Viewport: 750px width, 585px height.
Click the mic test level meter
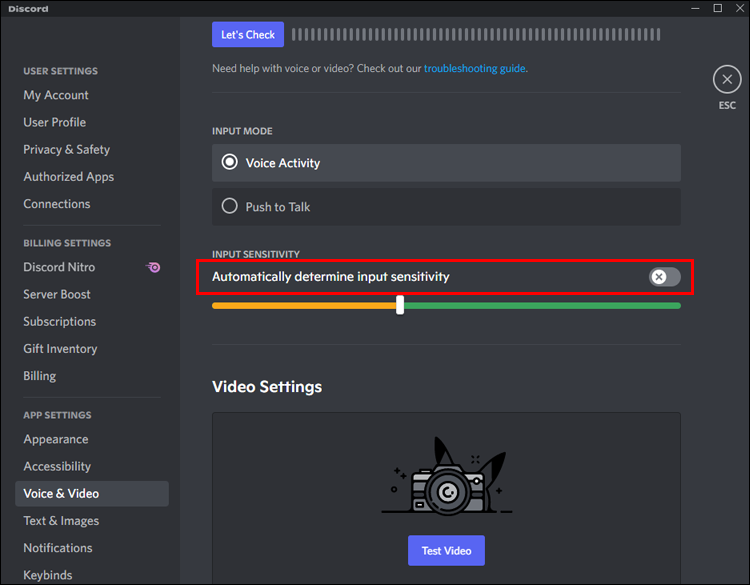(476, 34)
